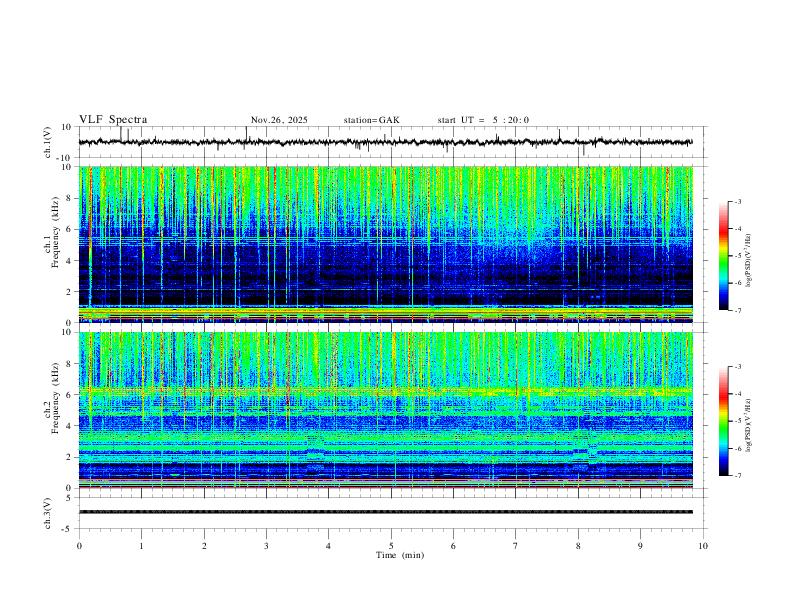Click the ch.2 spectrogram color bar
792x612 pixels.
724,421
